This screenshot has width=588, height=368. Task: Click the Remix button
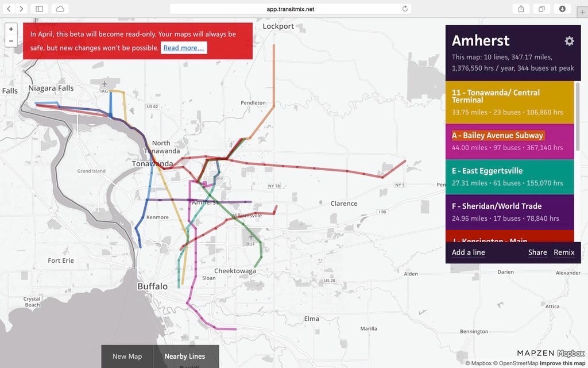[x=564, y=252]
